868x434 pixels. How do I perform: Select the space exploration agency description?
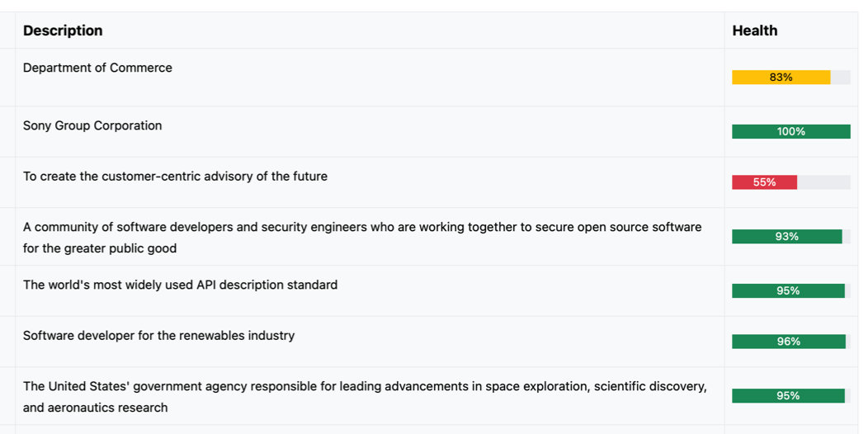[x=365, y=397]
